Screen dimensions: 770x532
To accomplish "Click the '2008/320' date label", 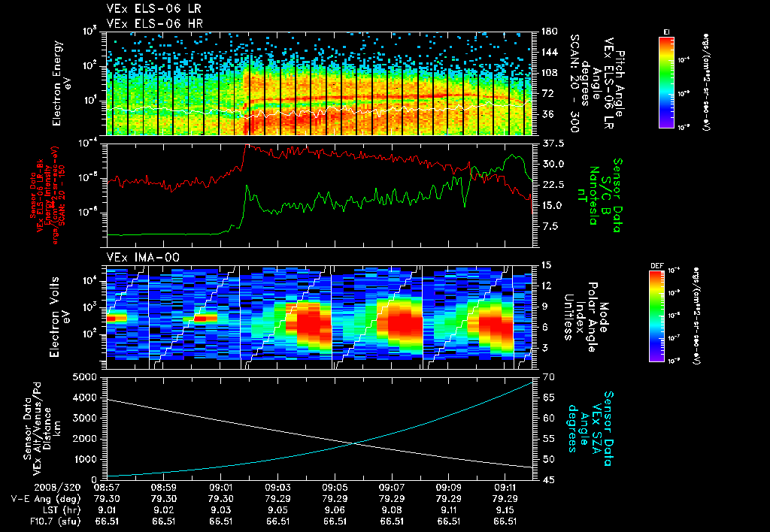I will [56, 488].
